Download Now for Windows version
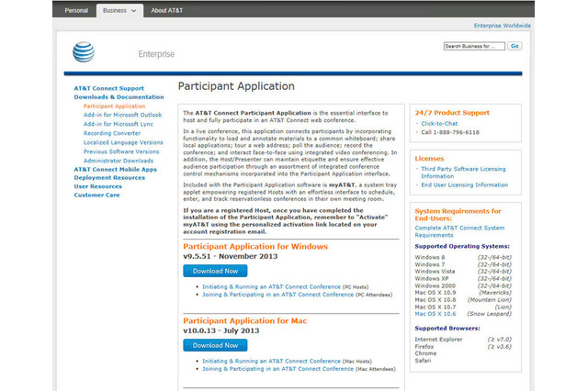Viewport: 588px width, 391px height. pyautogui.click(x=215, y=271)
